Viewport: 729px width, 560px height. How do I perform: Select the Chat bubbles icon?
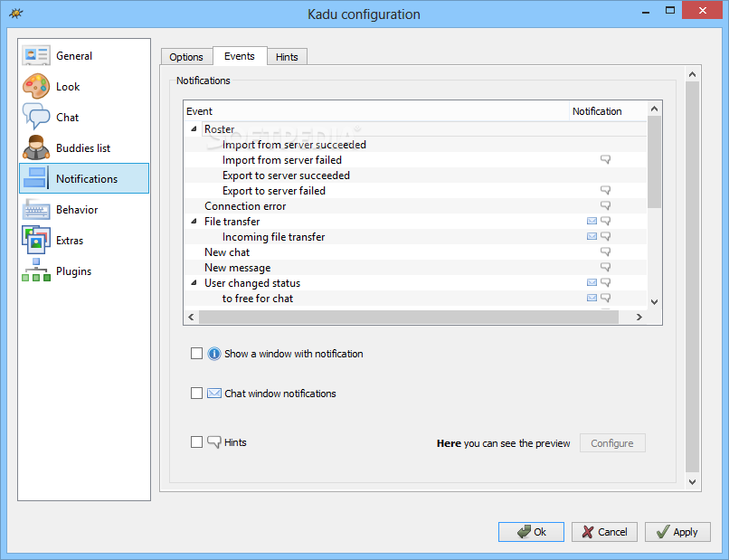point(36,117)
